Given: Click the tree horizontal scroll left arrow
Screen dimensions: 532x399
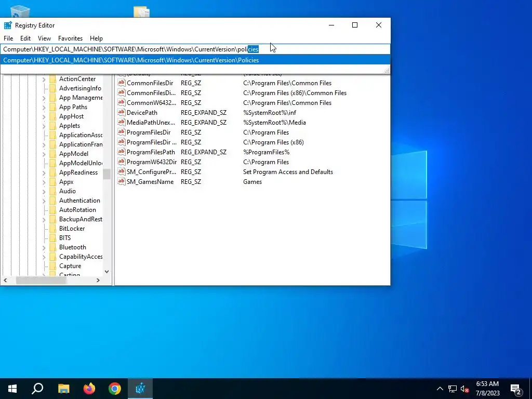Looking at the screenshot, I should tap(5, 280).
